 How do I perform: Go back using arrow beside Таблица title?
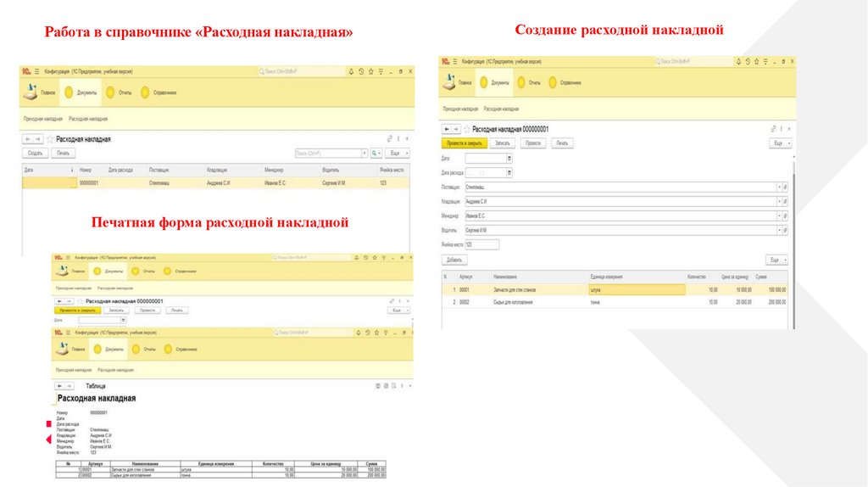click(x=60, y=385)
